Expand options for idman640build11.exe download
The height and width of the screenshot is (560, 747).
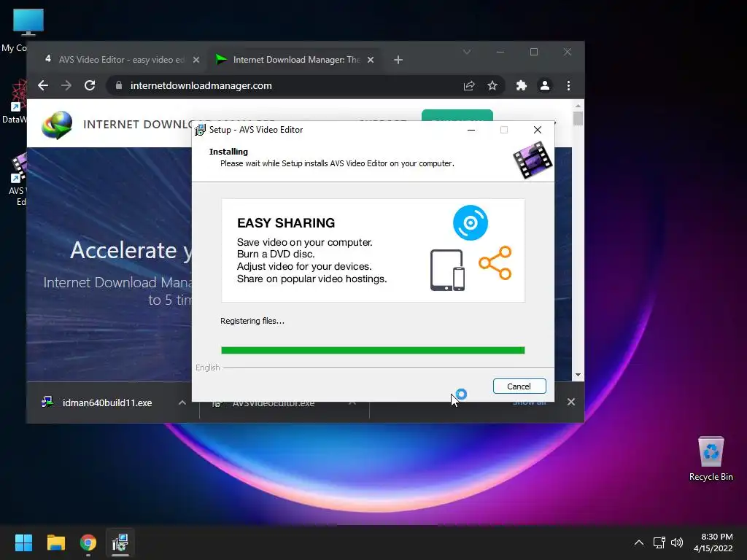[182, 402]
